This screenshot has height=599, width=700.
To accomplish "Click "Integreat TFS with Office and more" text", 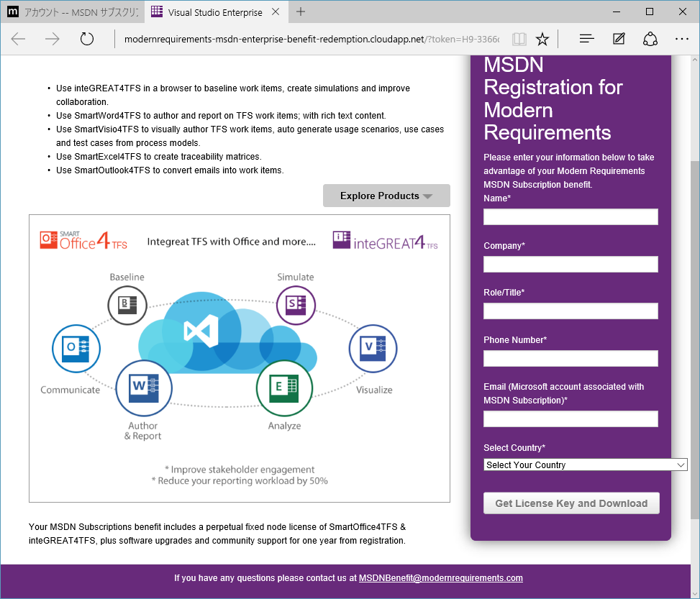I will (231, 242).
